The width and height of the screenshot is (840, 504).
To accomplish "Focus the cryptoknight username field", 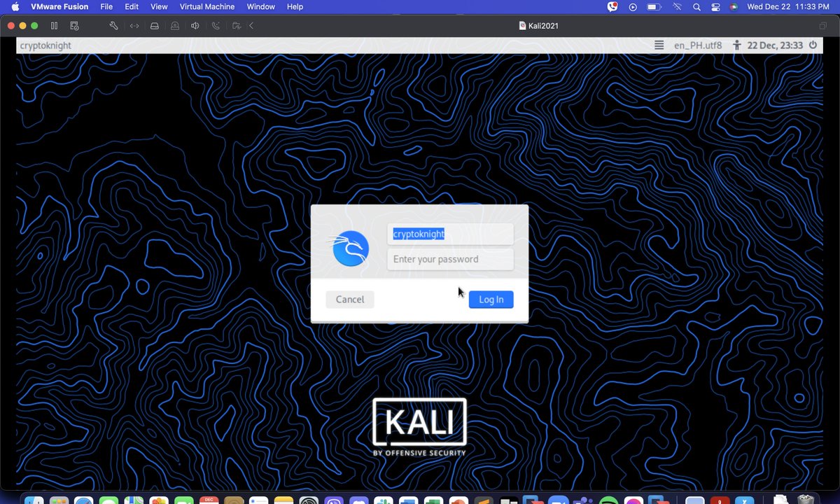I will point(450,234).
